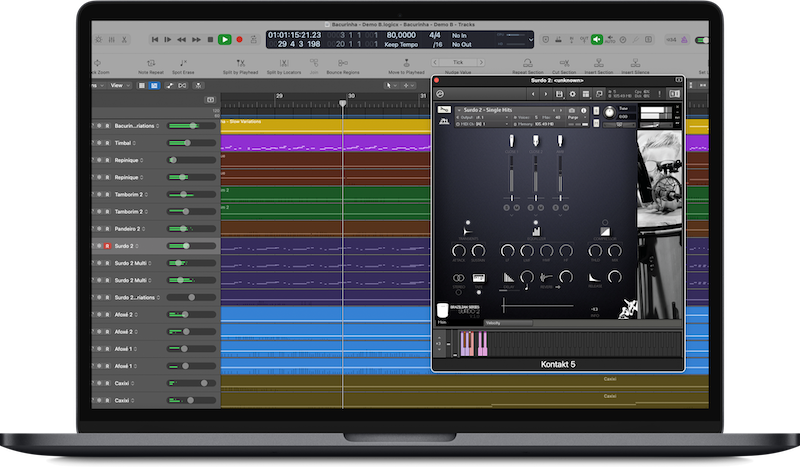Switch to the highlighted blue grid view button
Image resolution: width=800 pixels, height=467 pixels.
point(154,85)
